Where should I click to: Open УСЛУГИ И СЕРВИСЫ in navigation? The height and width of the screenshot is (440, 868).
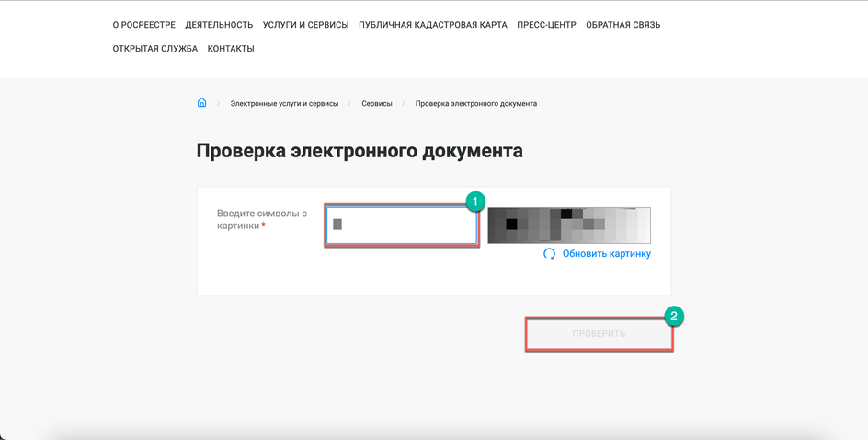click(x=305, y=25)
